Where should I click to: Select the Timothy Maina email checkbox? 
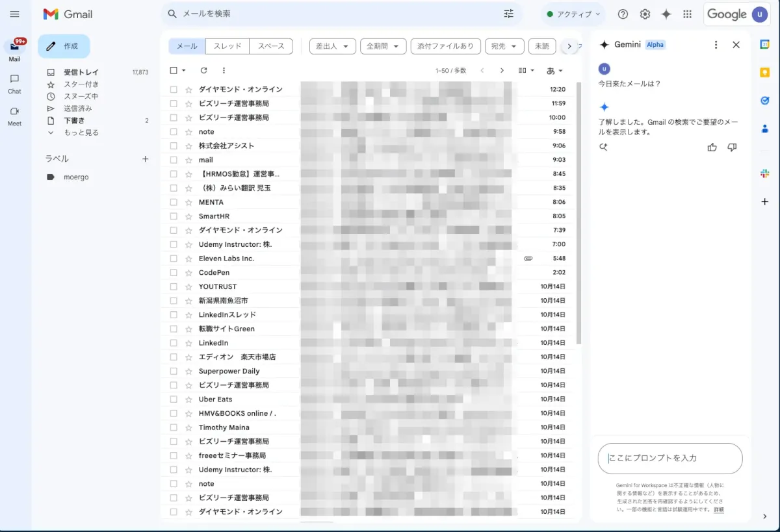(x=174, y=427)
